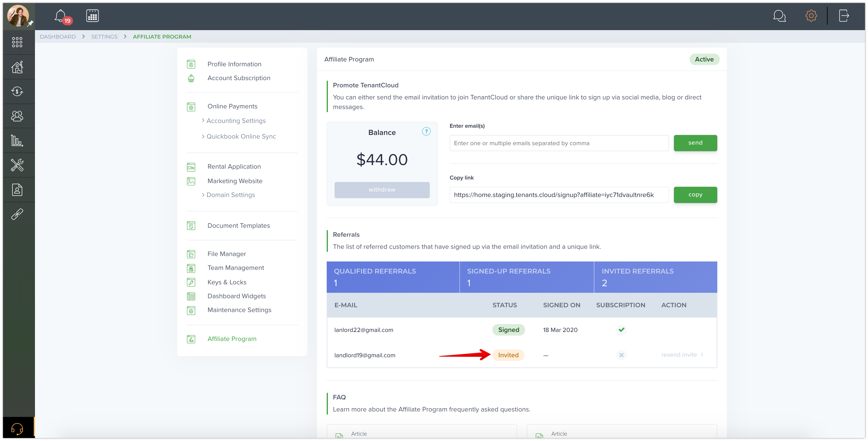Image resolution: width=868 pixels, height=441 pixels.
Task: Click the green copy button
Action: click(695, 195)
